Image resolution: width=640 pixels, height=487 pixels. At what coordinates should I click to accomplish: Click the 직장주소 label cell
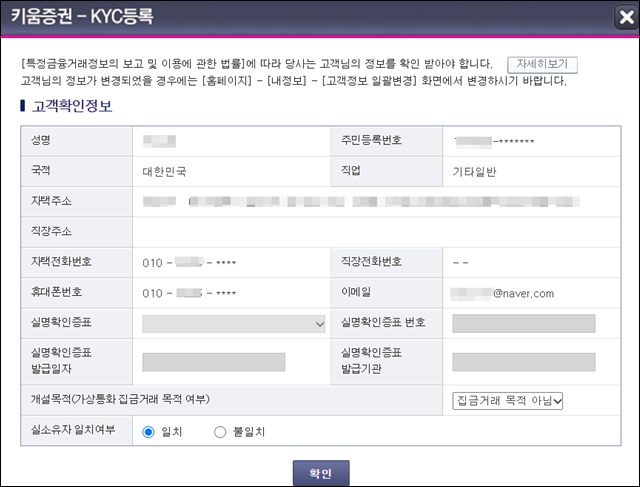point(77,232)
